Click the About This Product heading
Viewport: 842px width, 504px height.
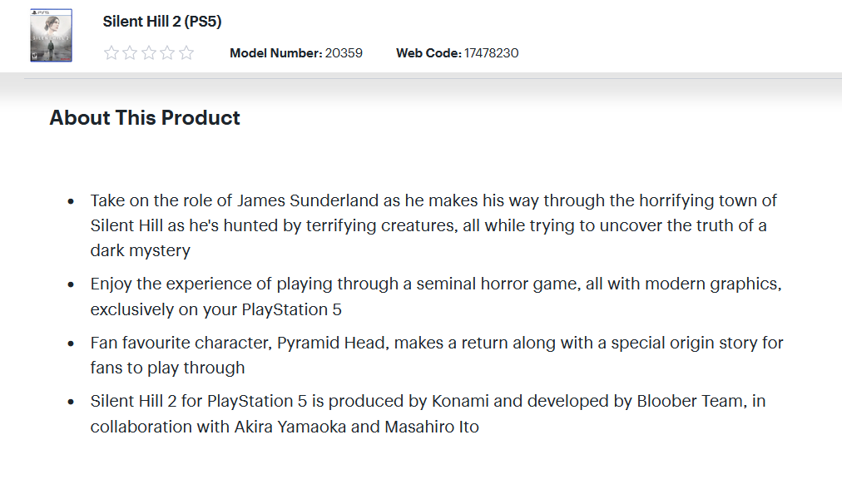145,117
